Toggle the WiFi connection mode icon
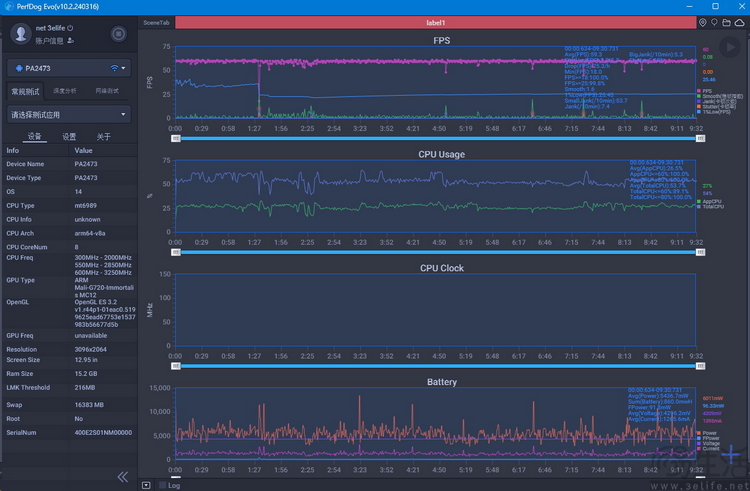750x491 pixels. point(114,68)
